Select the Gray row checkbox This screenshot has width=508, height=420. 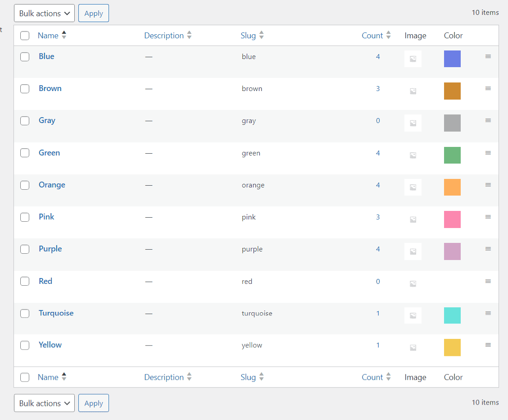(25, 121)
